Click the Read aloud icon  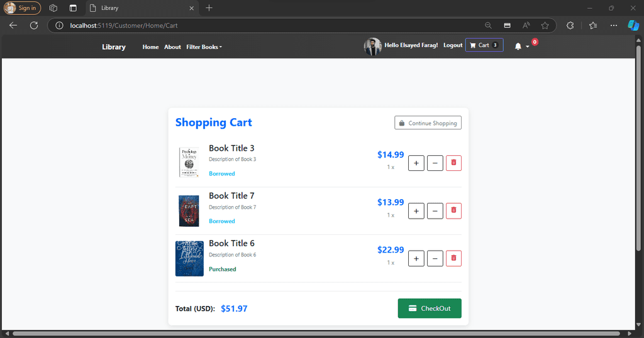(x=526, y=25)
